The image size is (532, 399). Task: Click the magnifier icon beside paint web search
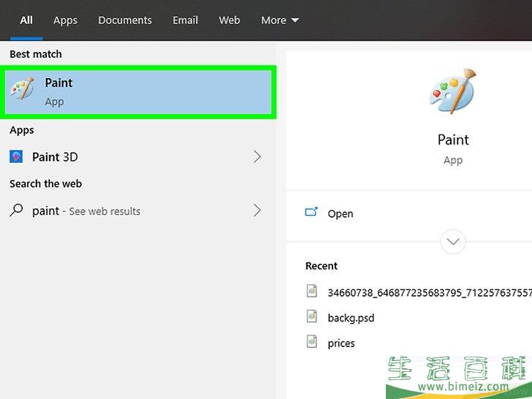point(16,210)
